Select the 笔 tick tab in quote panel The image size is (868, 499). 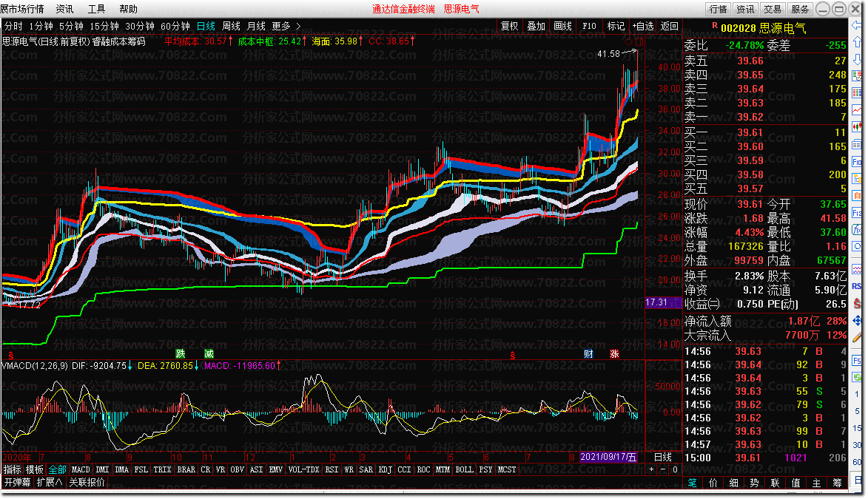pyautogui.click(x=692, y=483)
